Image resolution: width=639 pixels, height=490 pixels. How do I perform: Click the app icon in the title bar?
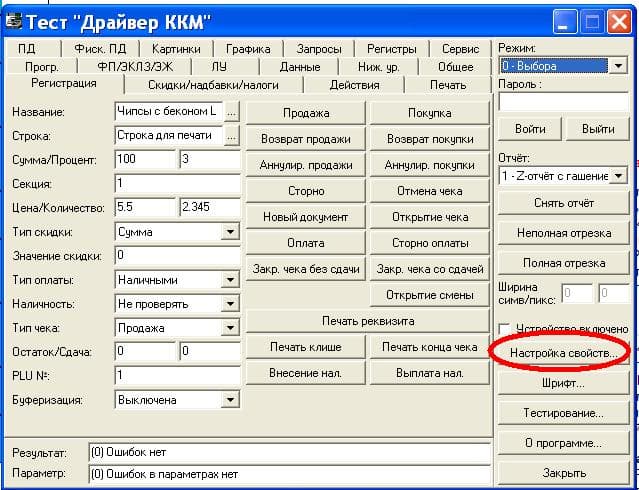13,21
